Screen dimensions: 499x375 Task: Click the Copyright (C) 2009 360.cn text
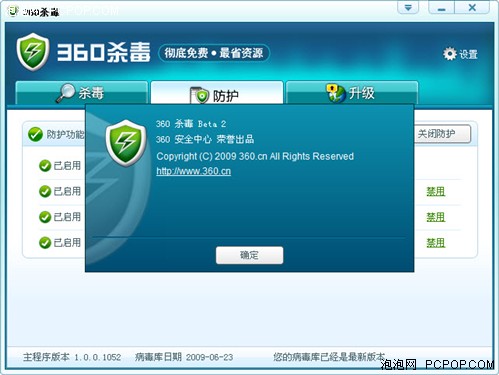pos(255,156)
